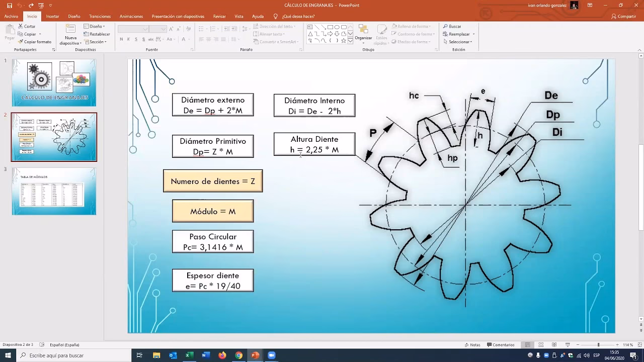644x362 pixels.
Task: Open the Insertar ribbon tab
Action: pyautogui.click(x=52, y=16)
